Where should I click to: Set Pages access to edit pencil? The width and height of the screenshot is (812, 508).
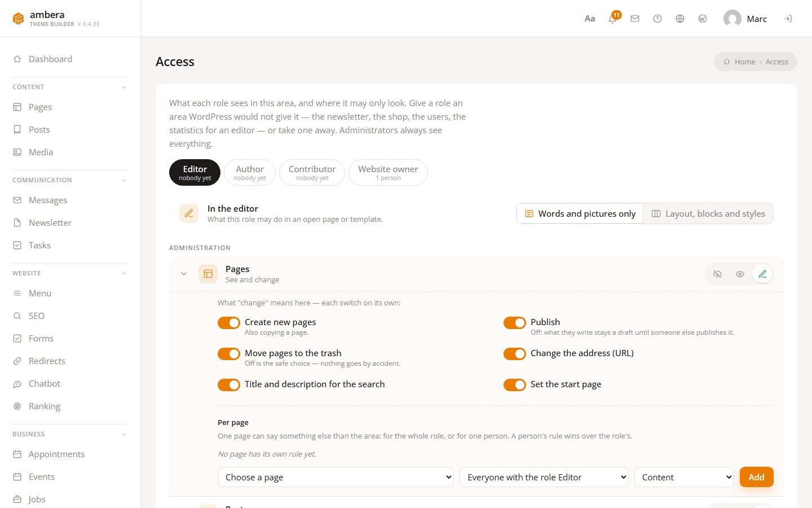[762, 274]
